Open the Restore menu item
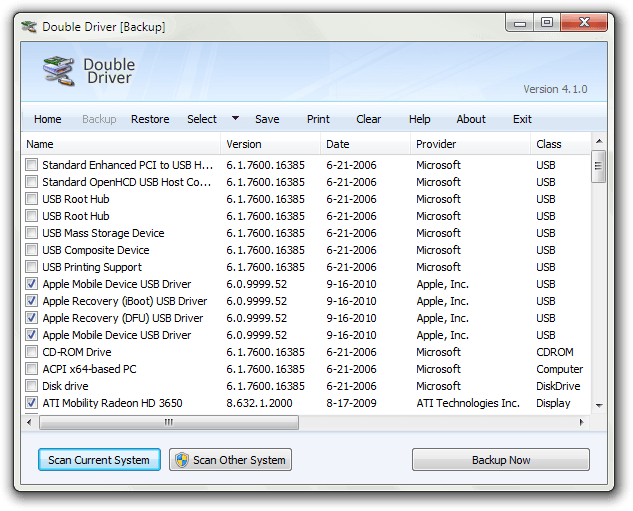Screen dimensions: 633x511 click(x=150, y=119)
